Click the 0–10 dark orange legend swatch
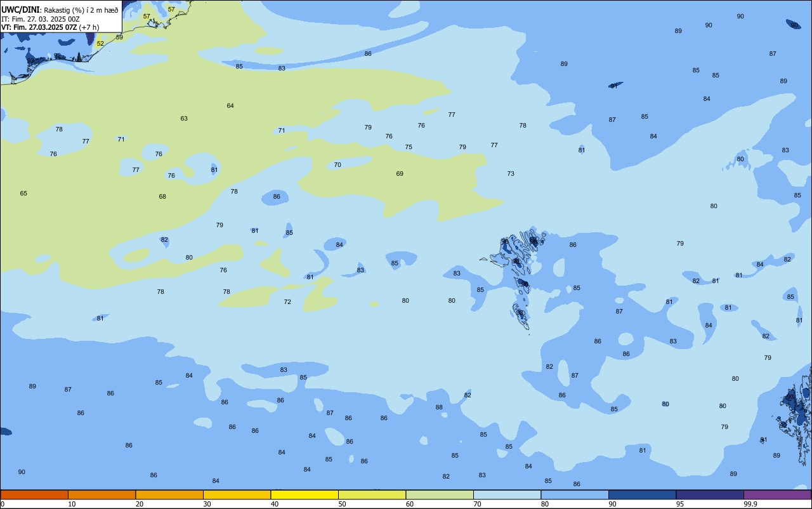812x509 pixels. click(34, 494)
